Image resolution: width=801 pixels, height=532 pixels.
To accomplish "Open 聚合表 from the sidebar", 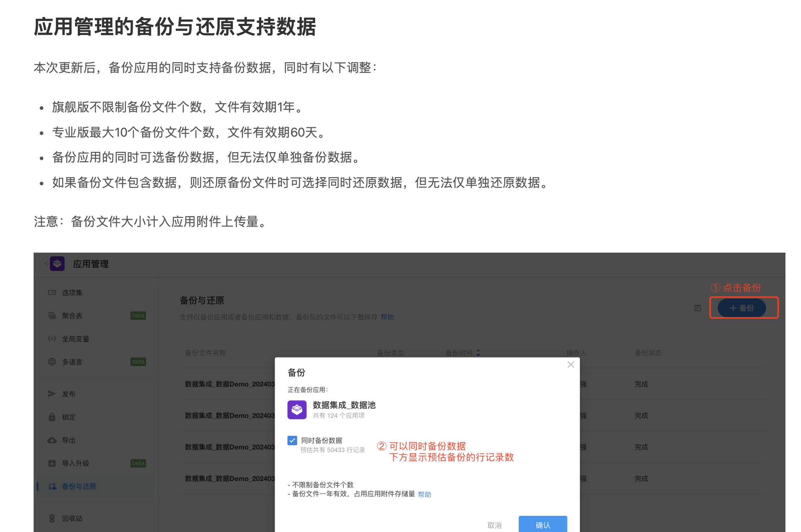I will click(x=72, y=316).
